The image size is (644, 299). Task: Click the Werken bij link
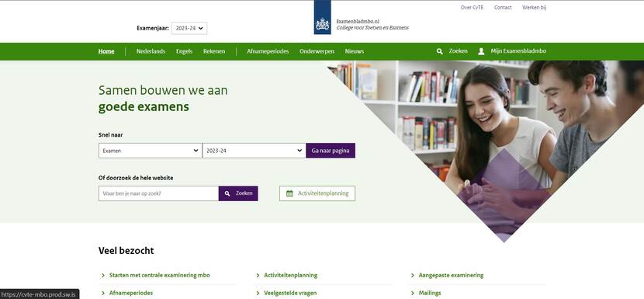(x=535, y=8)
